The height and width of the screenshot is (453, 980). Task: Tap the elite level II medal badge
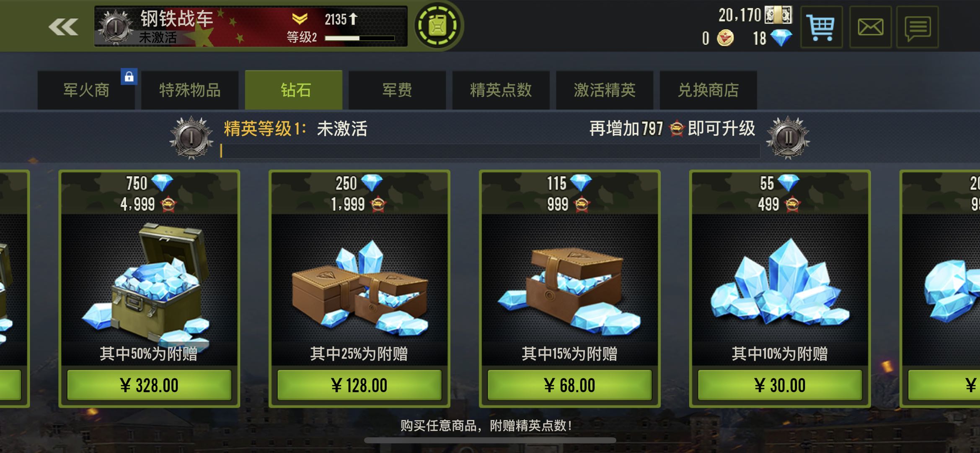pos(788,138)
